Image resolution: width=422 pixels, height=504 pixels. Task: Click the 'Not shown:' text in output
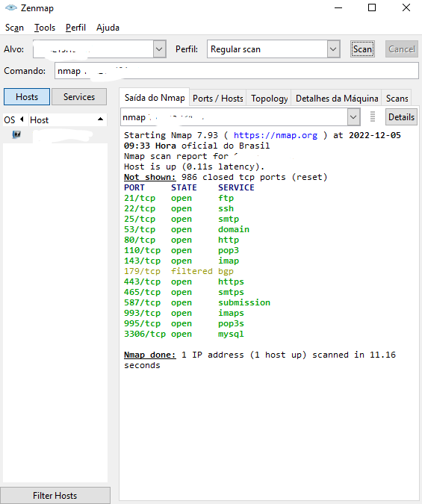[150, 177]
